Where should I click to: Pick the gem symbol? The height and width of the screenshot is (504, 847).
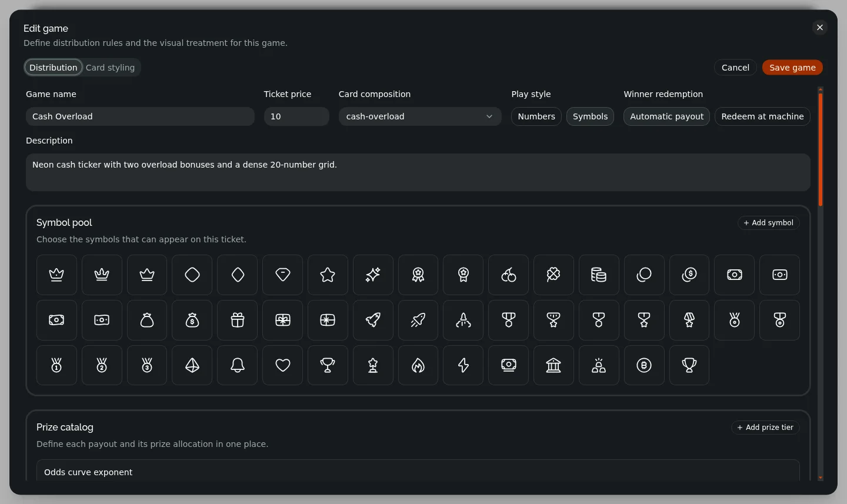[283, 275]
